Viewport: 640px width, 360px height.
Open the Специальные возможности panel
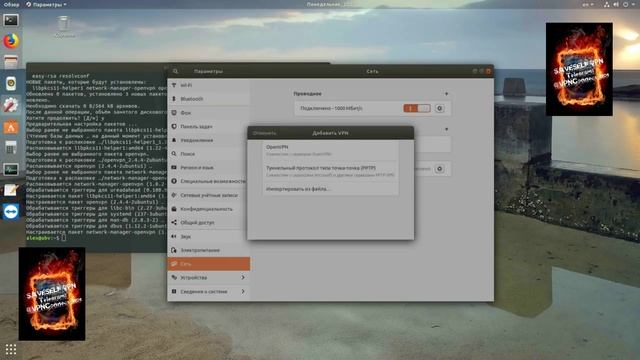coord(209,181)
